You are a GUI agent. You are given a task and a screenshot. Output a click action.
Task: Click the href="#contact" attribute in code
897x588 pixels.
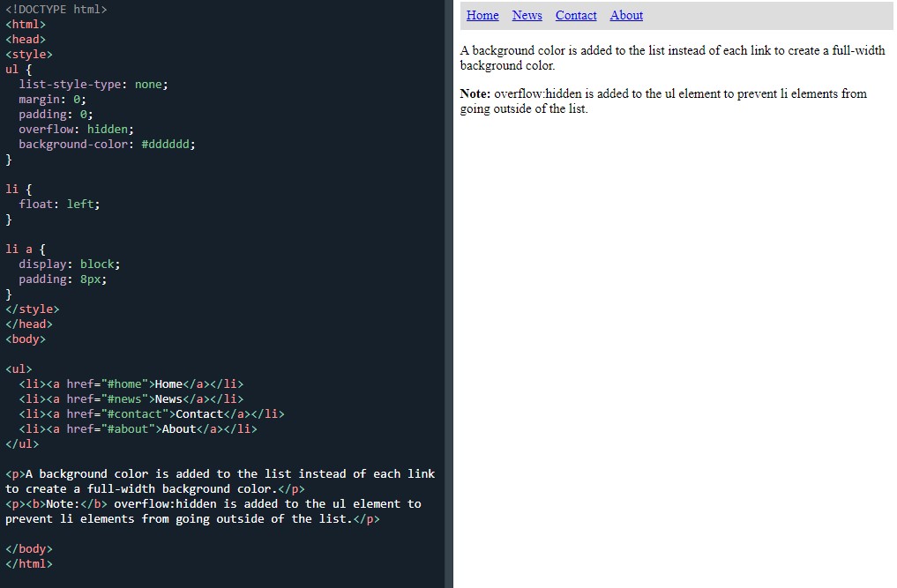pos(114,413)
